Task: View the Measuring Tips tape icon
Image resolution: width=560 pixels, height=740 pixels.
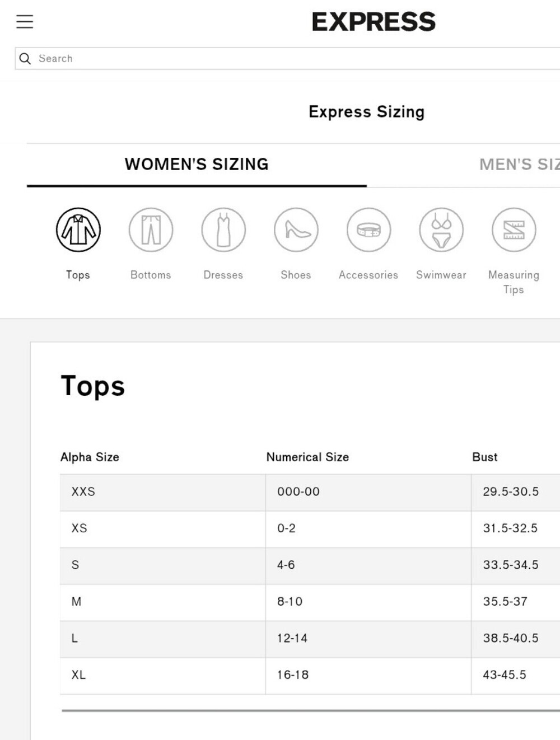Action: (514, 230)
